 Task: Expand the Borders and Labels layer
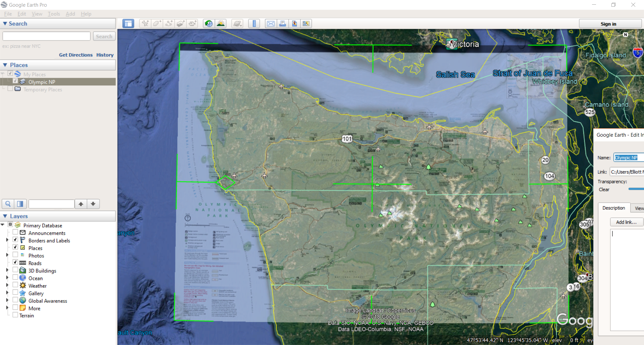point(7,240)
